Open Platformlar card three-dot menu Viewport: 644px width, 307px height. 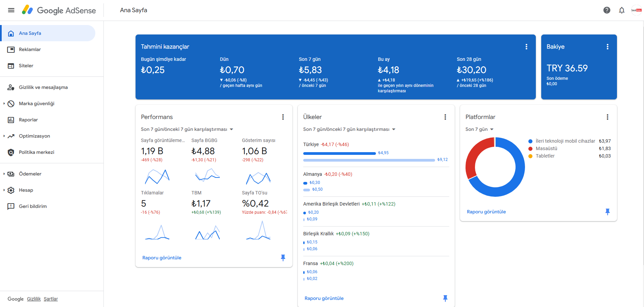pos(607,117)
